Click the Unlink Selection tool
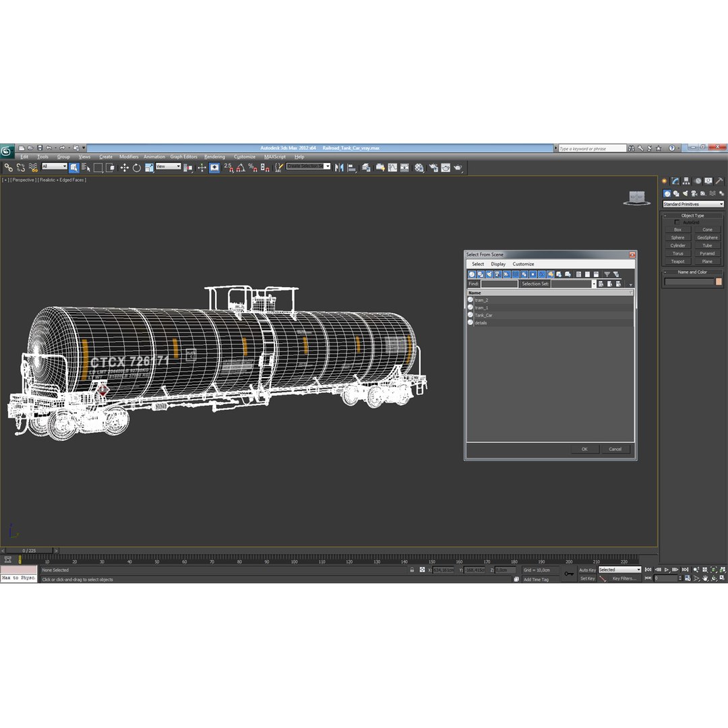 [20, 168]
